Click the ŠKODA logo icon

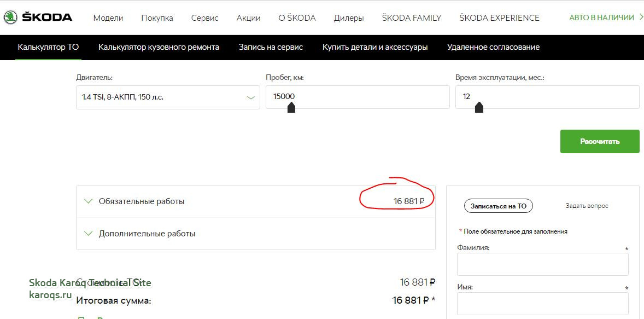11,18
